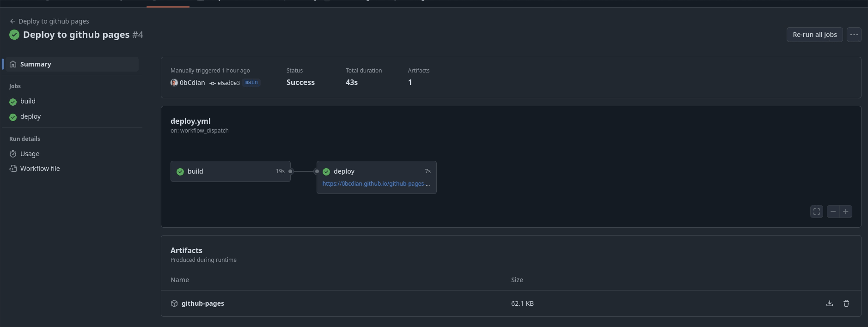
Task: Click the github-pages artifact name
Action: coord(203,303)
